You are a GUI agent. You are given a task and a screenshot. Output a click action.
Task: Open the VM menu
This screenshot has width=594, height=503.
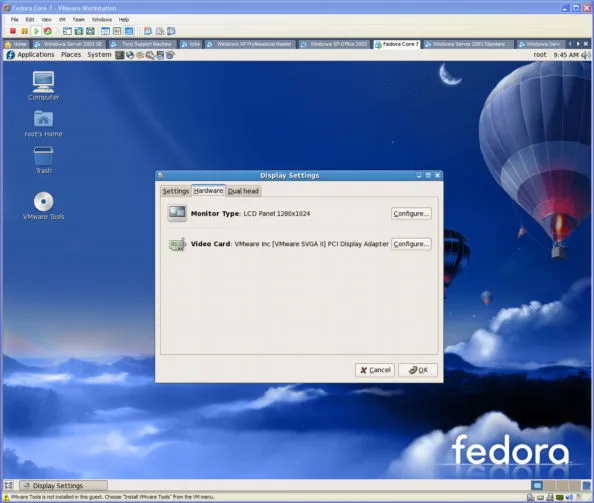62,19
